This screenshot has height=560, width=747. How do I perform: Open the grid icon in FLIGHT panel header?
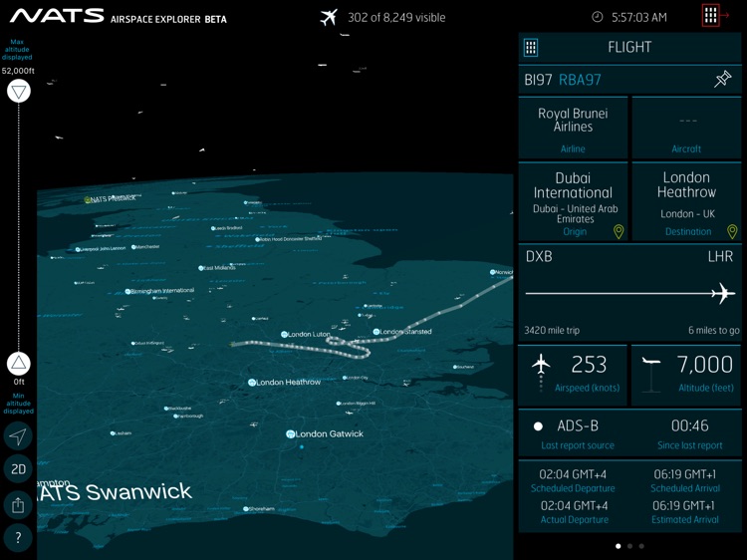(531, 47)
